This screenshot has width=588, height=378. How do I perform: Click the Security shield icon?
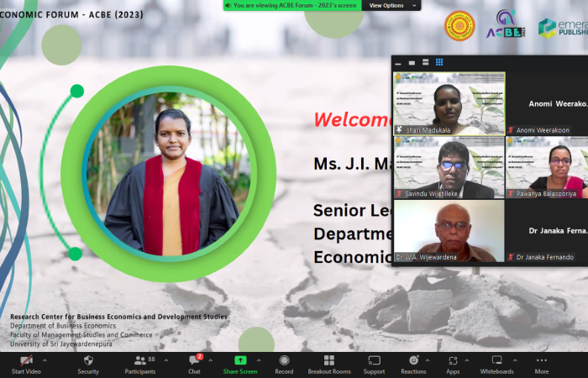[x=88, y=360]
